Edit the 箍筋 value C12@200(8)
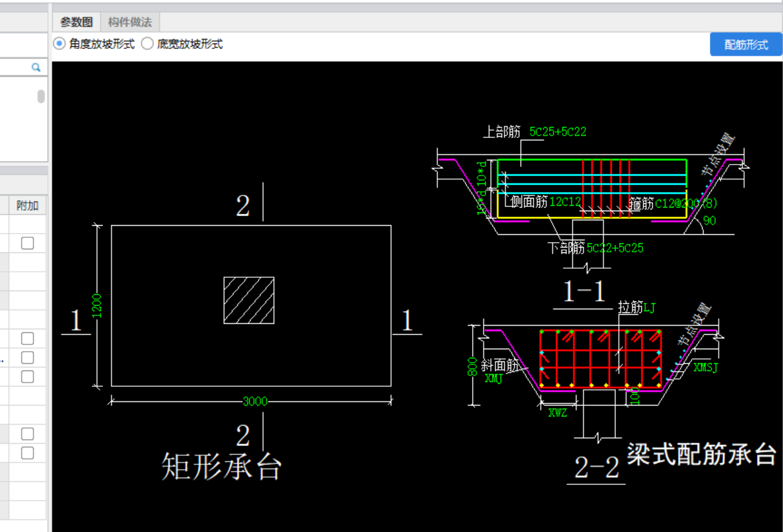The image size is (783, 532). coord(686,203)
